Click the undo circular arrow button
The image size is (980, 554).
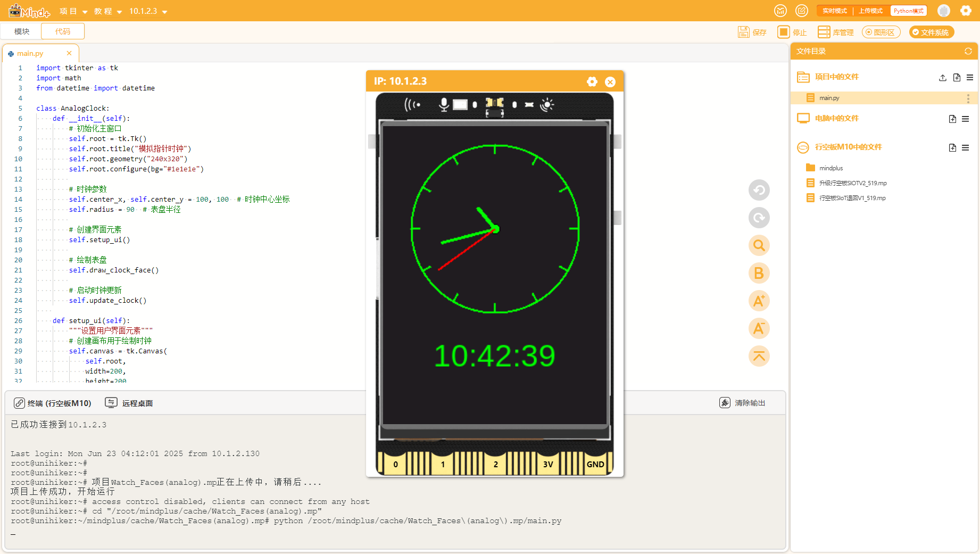tap(759, 190)
